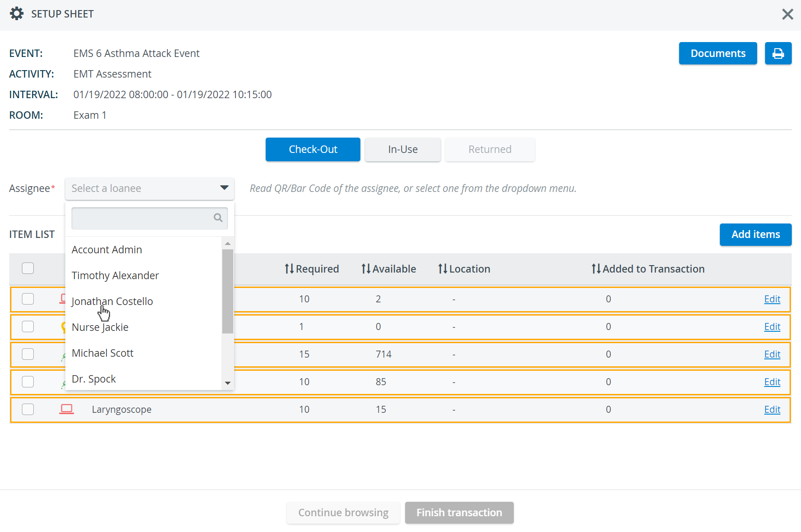Click the search magnifier icon in loanee dropdown
This screenshot has width=801, height=532.
pyautogui.click(x=218, y=218)
